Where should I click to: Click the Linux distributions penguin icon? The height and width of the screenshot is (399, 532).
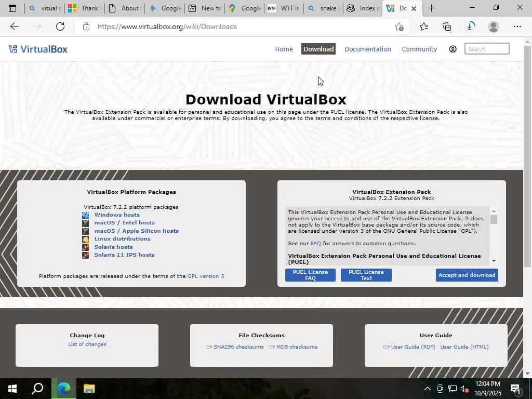(x=86, y=239)
